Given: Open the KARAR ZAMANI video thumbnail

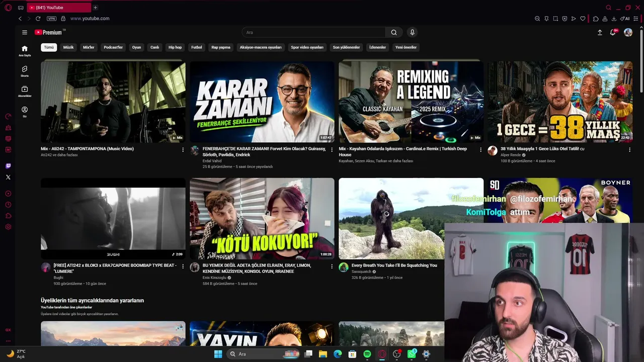Looking at the screenshot, I should [x=262, y=102].
